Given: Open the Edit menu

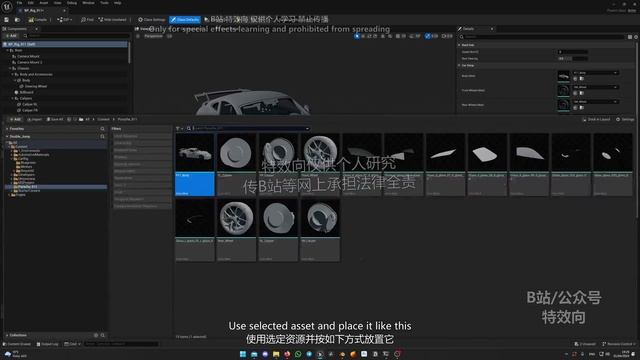Looking at the screenshot, I should 31,3.
